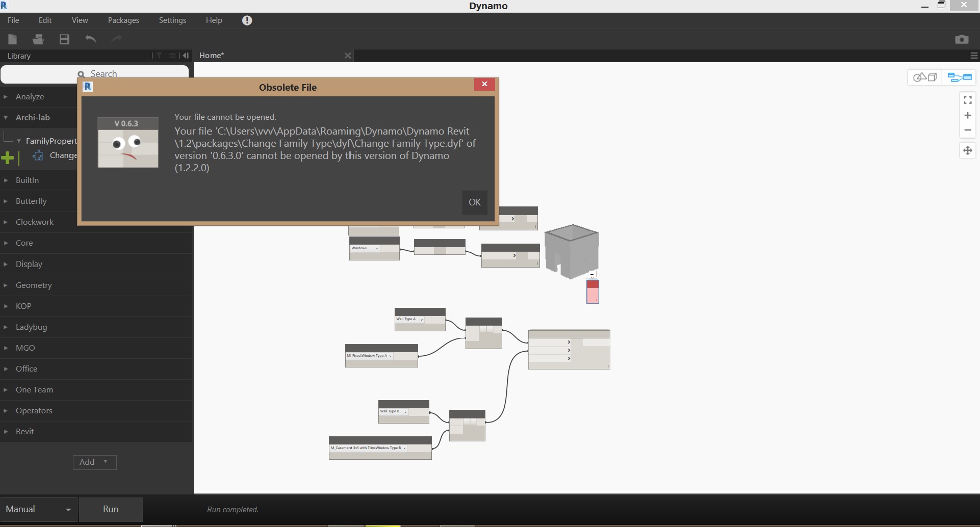Select the Home* workspace tab
The image size is (980, 527).
click(212, 56)
